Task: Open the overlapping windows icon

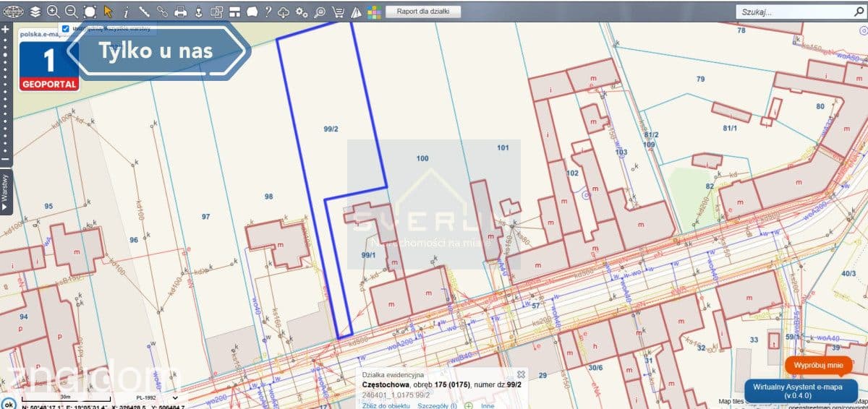Action: pos(216,12)
